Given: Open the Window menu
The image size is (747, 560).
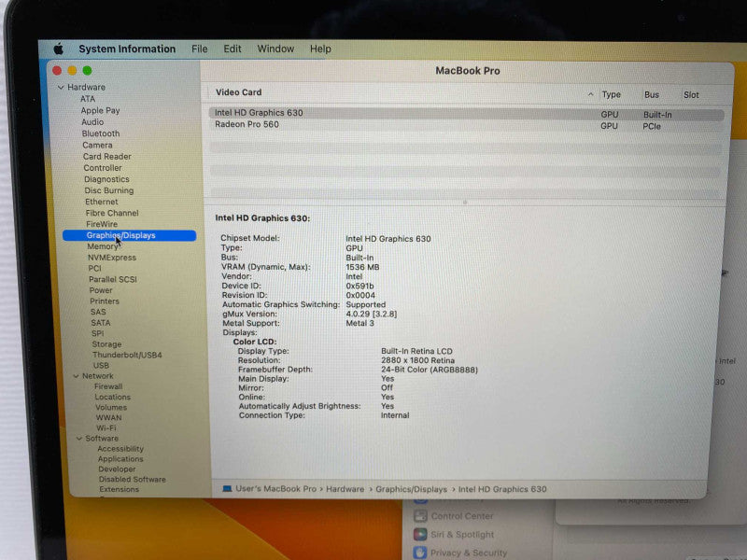Looking at the screenshot, I should (x=275, y=49).
